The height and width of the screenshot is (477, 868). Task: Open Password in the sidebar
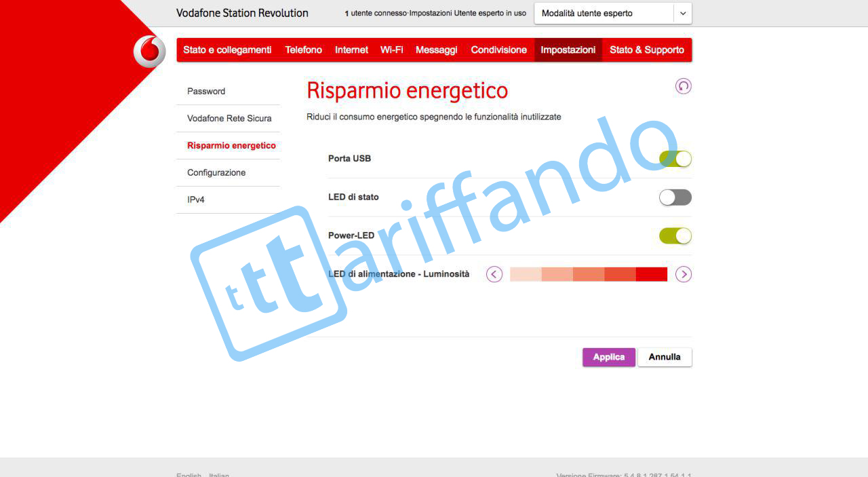point(206,92)
